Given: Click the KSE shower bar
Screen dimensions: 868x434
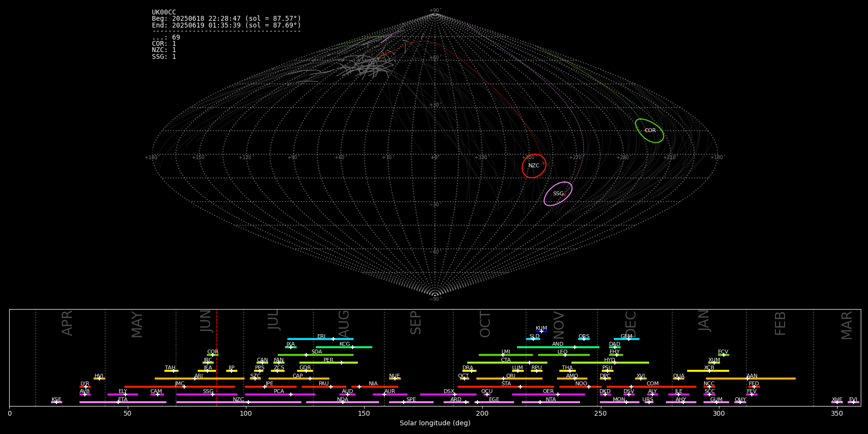Looking at the screenshot, I should click(56, 402).
